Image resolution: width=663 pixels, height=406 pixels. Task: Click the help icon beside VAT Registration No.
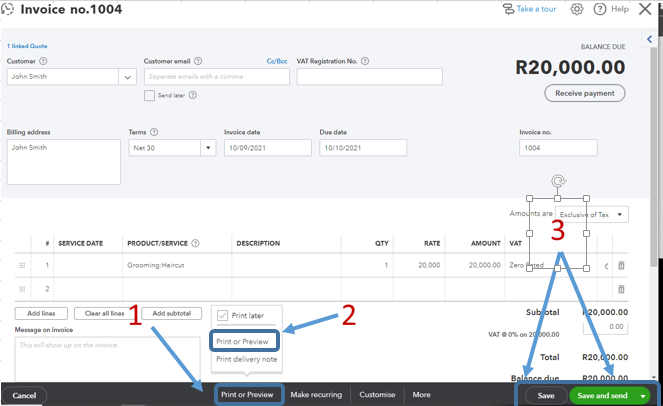coord(365,61)
